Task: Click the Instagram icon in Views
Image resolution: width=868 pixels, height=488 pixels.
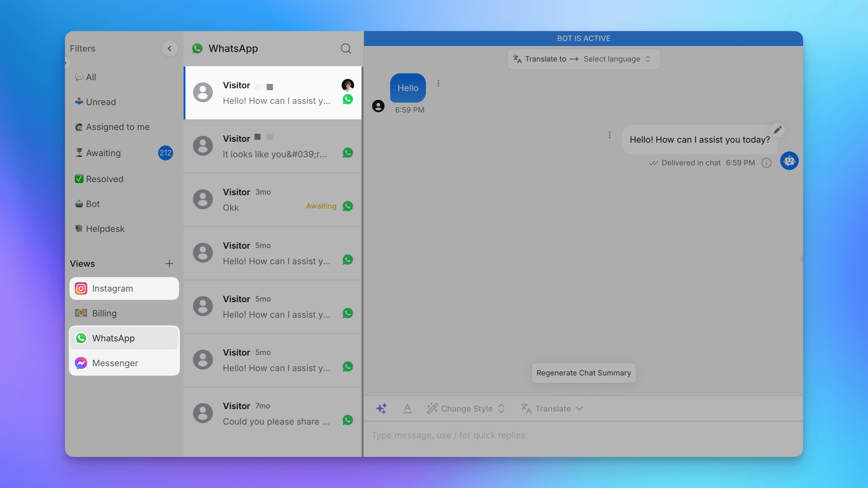Action: [81, 289]
